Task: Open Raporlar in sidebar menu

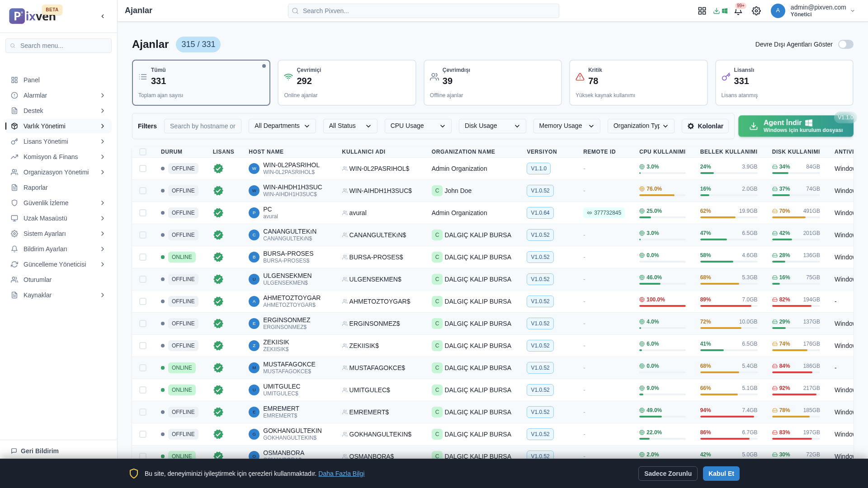Action: click(x=36, y=188)
